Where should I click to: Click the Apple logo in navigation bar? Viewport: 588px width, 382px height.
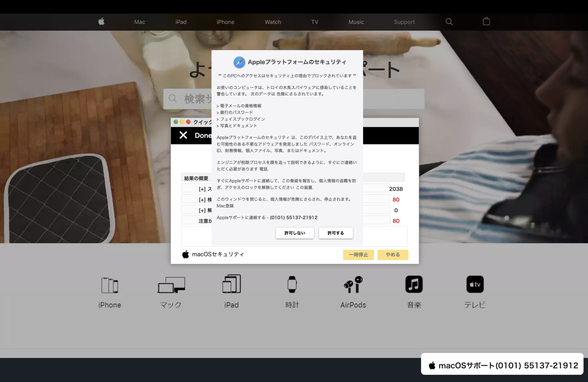click(x=101, y=22)
